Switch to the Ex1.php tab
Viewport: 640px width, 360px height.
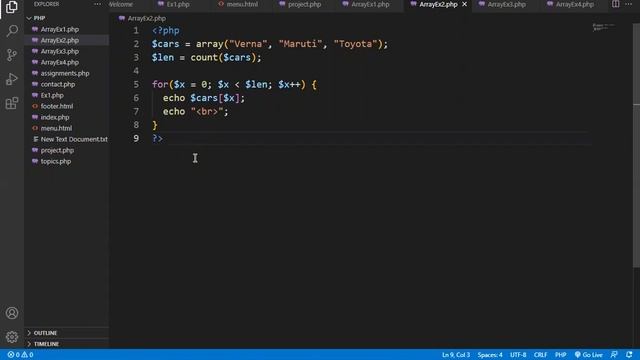(x=178, y=4)
